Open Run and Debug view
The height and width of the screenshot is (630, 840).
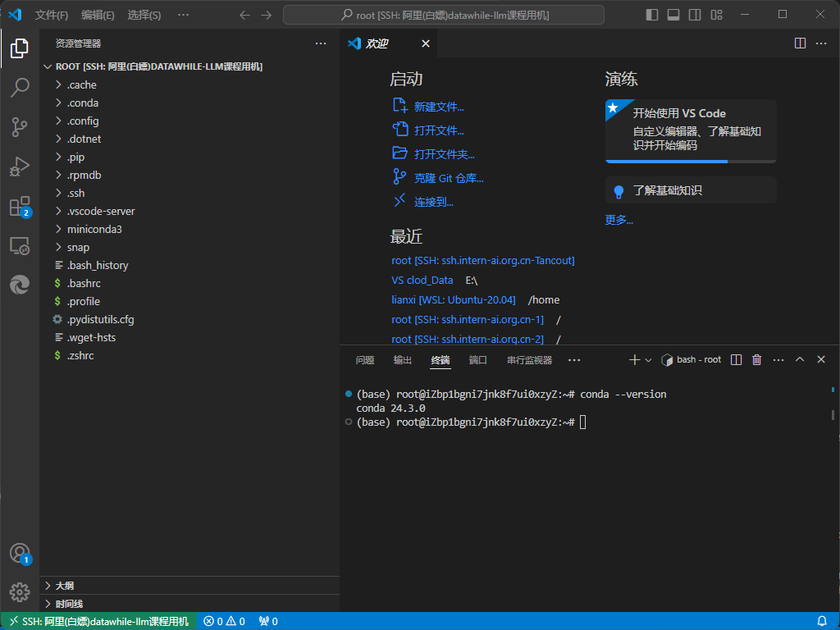pos(20,167)
